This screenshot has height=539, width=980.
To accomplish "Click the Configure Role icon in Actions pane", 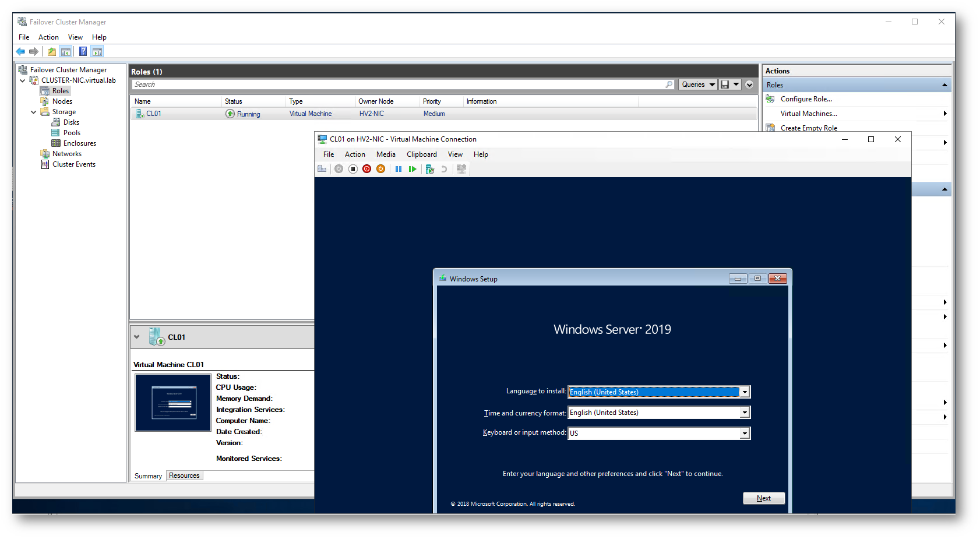I will pos(770,99).
